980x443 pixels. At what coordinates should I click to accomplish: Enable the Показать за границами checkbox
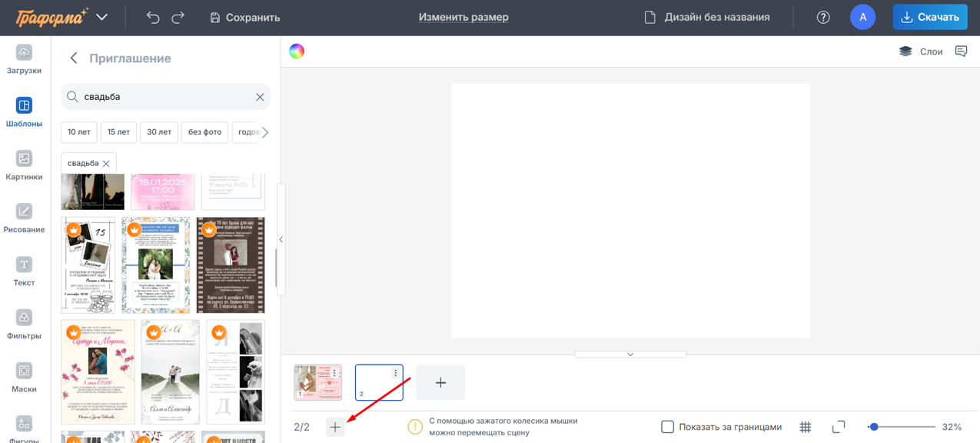[668, 426]
